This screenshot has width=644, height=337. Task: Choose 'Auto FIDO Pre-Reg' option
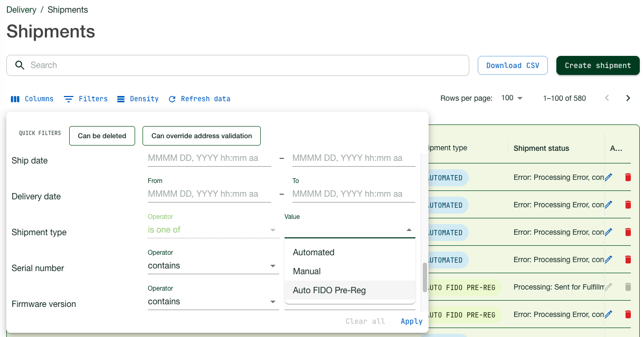click(329, 291)
